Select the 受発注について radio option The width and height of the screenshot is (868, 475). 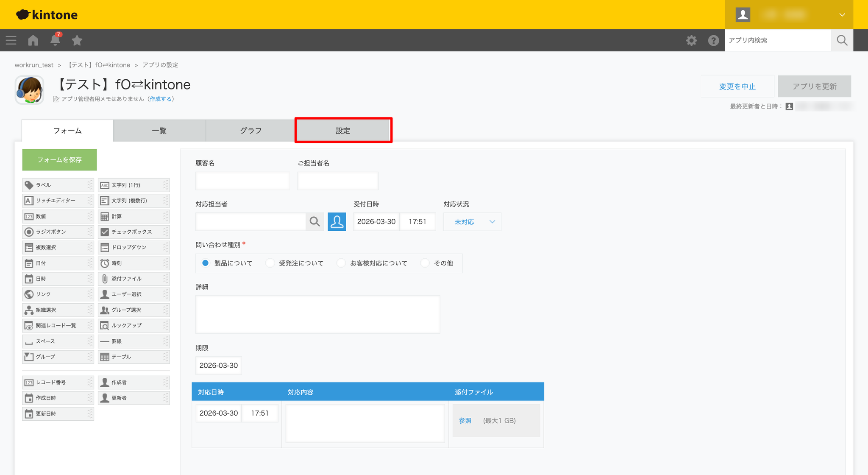coord(270,263)
